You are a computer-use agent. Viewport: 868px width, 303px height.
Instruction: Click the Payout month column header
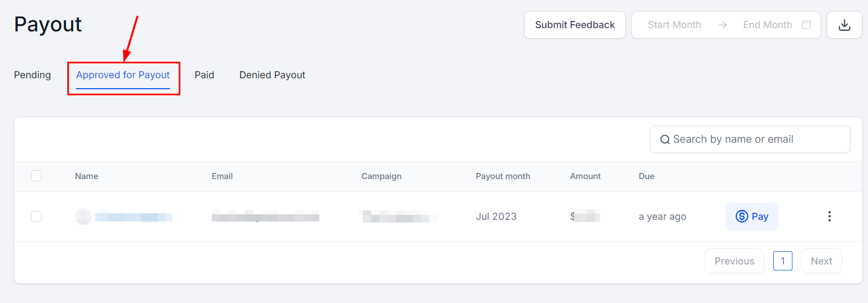click(503, 176)
